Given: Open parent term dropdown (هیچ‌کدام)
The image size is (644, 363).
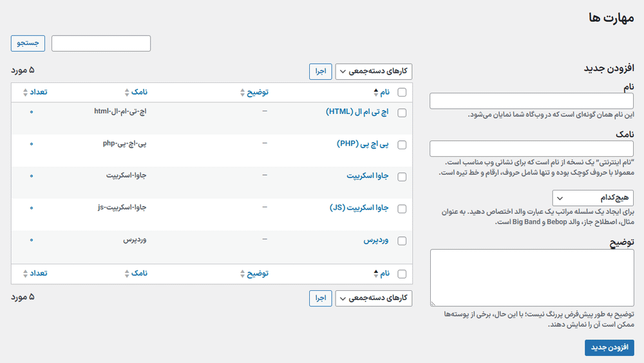Looking at the screenshot, I should (593, 197).
